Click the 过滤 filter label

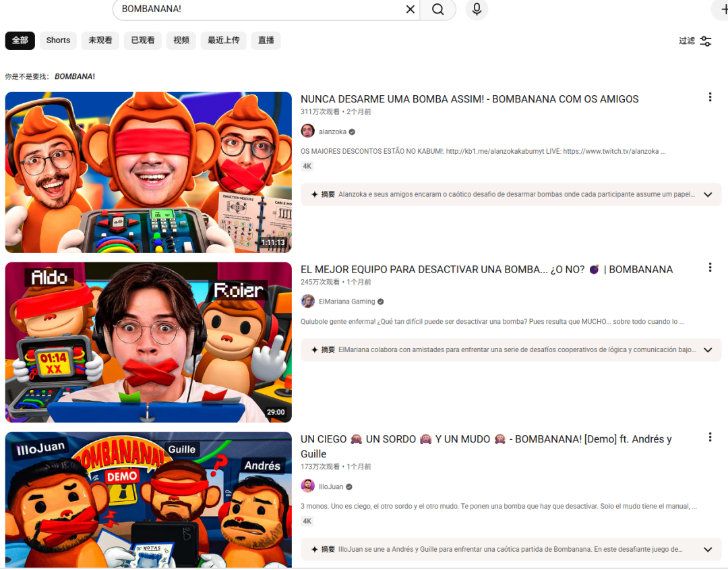[687, 41]
